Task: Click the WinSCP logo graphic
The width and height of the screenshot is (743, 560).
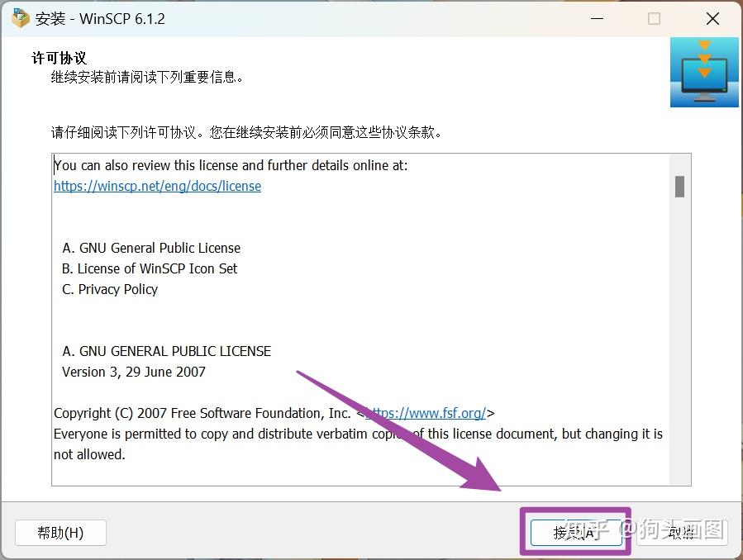Action: [703, 72]
